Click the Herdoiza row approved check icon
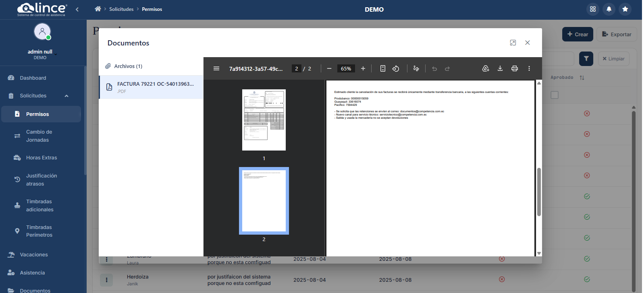Viewport: 644px width, 293px height. (x=587, y=279)
